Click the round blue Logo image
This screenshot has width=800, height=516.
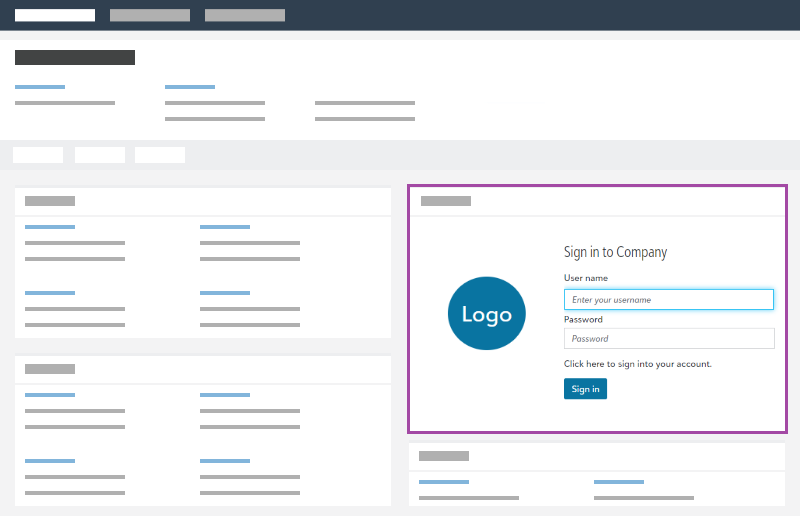tap(487, 313)
